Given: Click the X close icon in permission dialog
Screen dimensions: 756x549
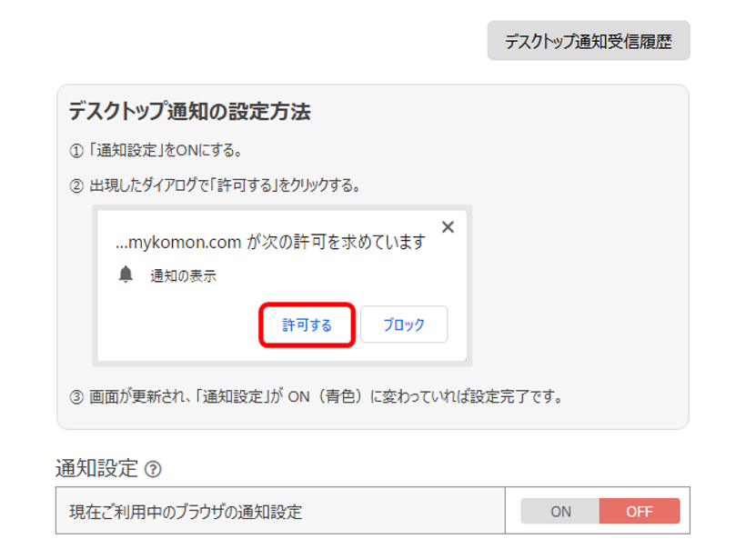Looking at the screenshot, I should coord(447,227).
